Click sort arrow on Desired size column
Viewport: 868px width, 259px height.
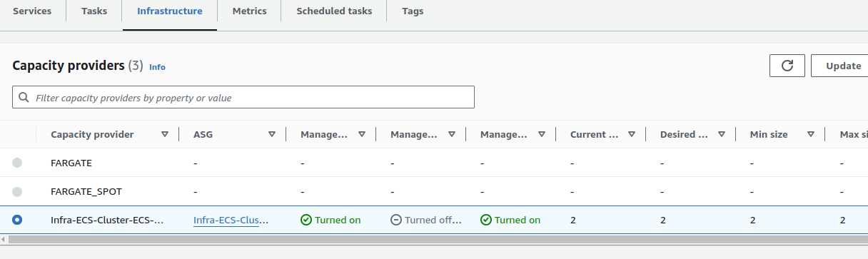722,134
